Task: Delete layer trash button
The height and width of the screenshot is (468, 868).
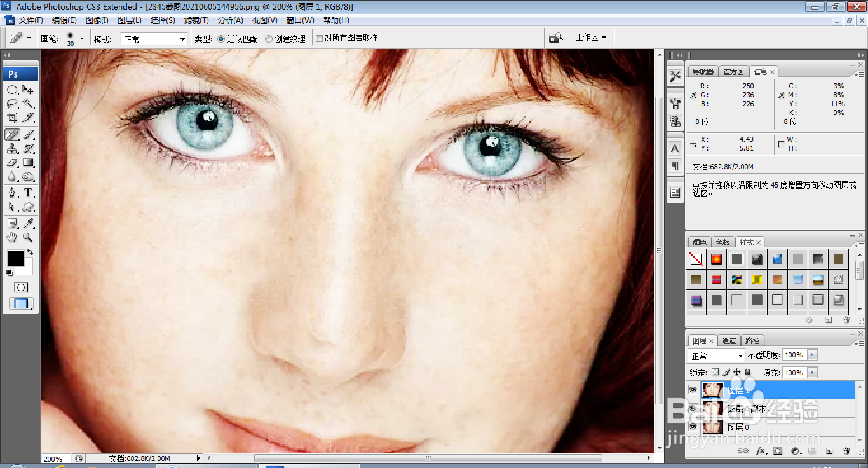Action: [x=846, y=451]
